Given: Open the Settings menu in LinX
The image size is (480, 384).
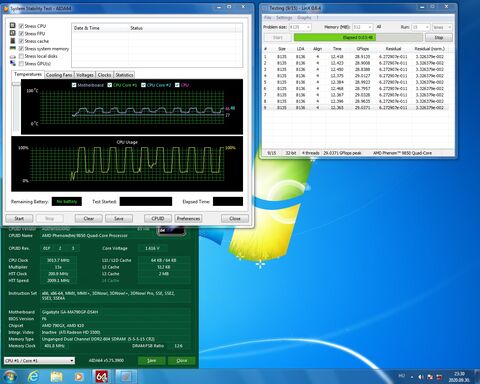Looking at the screenshot, I should click(x=284, y=17).
